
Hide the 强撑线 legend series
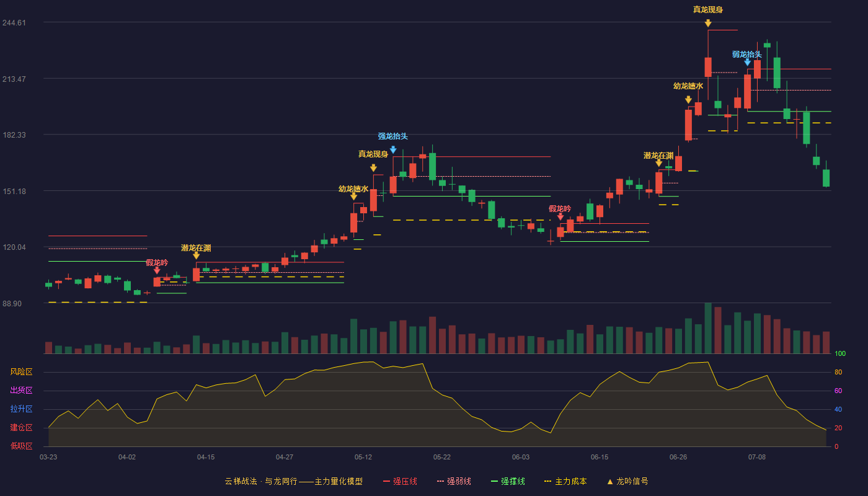click(508, 481)
